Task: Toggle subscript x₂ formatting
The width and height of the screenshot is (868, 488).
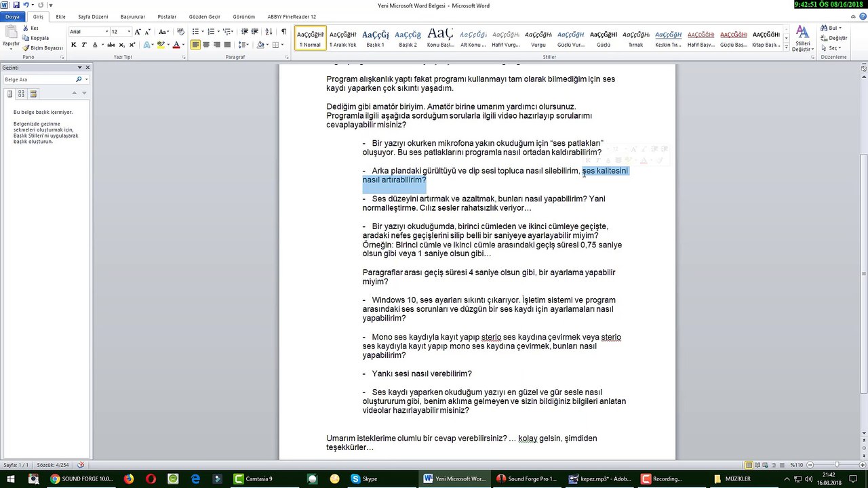Action: [122, 45]
